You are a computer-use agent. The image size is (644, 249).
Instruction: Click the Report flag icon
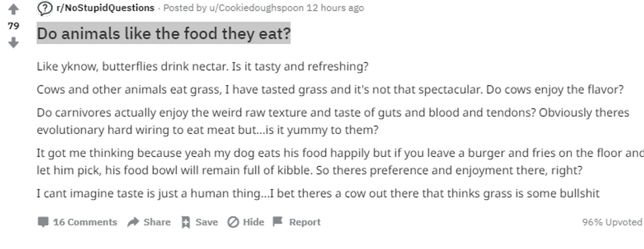(x=278, y=222)
